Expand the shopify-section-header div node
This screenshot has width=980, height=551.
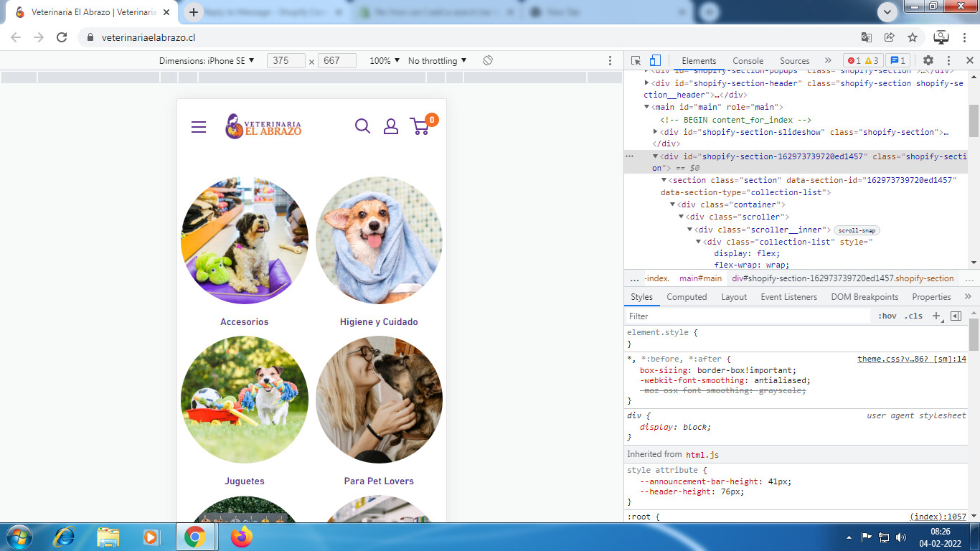point(647,83)
